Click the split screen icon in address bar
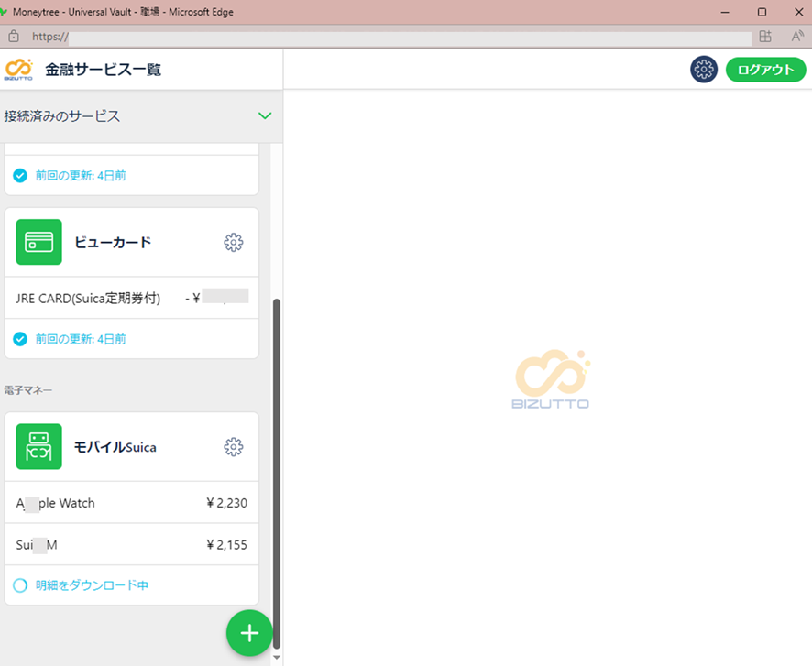Screen dimensions: 812x666 [x=765, y=37]
